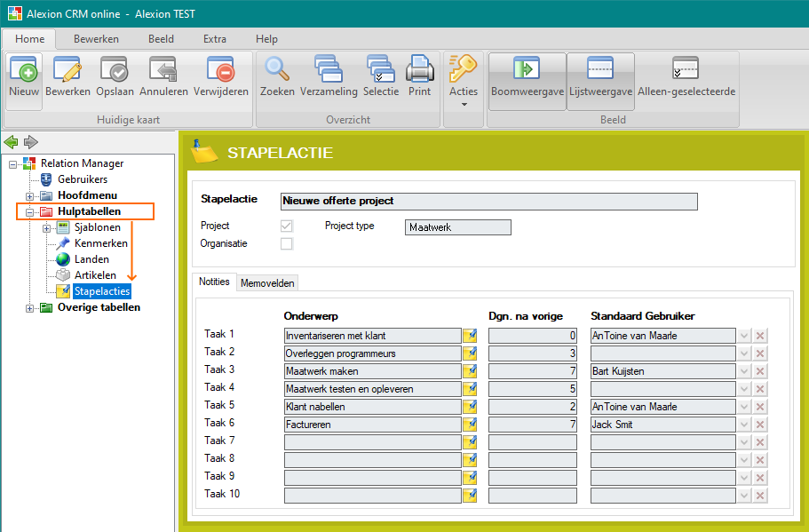Toggle the Organisatie checkbox

point(286,243)
